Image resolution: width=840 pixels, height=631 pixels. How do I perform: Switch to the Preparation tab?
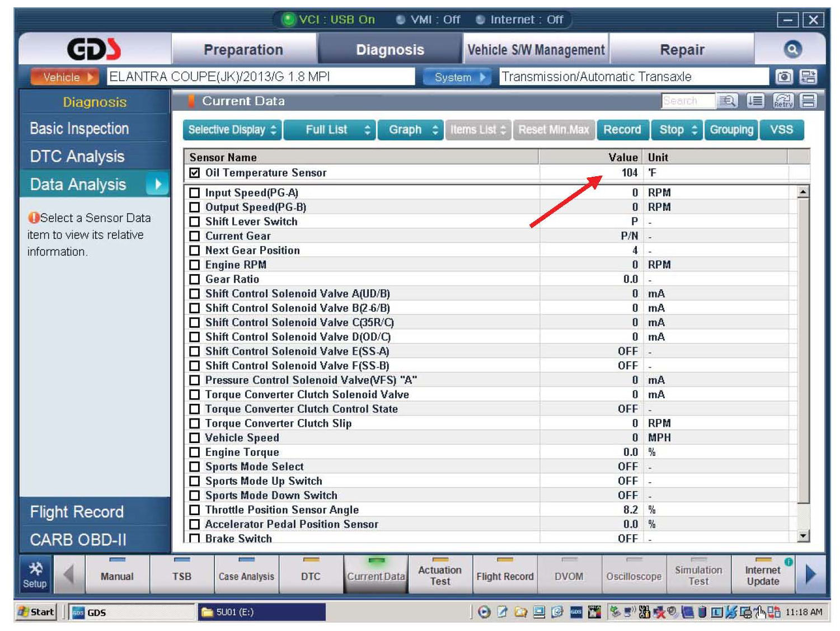(x=243, y=50)
